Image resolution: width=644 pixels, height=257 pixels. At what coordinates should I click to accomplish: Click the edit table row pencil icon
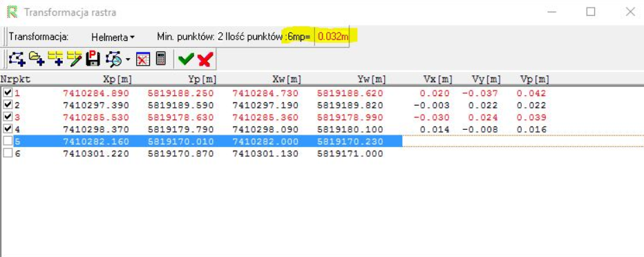(75, 59)
